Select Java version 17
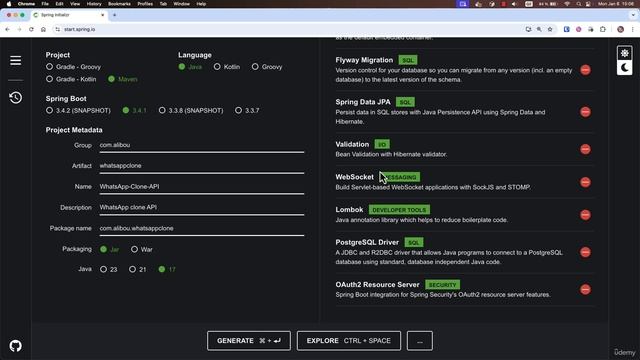 click(x=167, y=269)
